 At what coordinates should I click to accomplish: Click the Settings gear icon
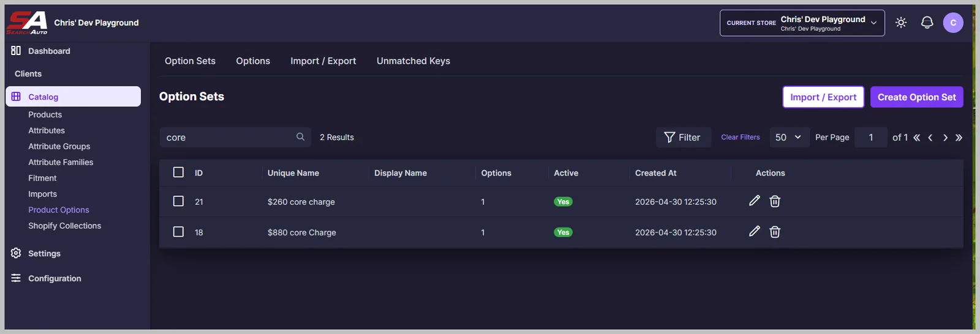[16, 253]
